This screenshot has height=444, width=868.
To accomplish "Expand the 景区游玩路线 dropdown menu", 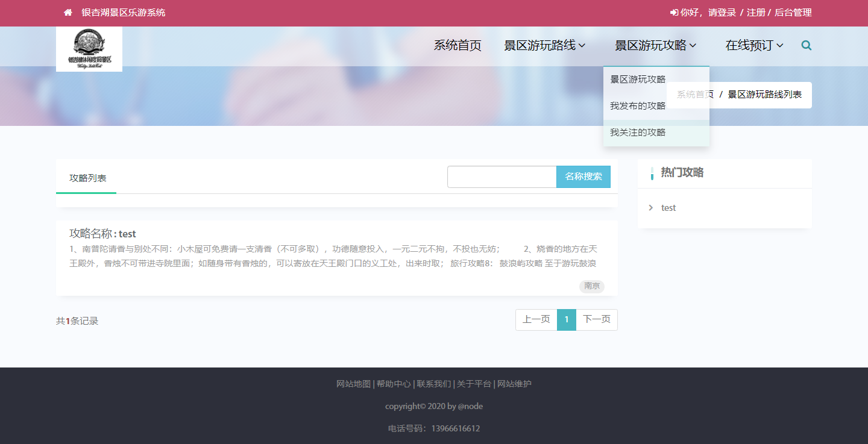I will (x=544, y=45).
